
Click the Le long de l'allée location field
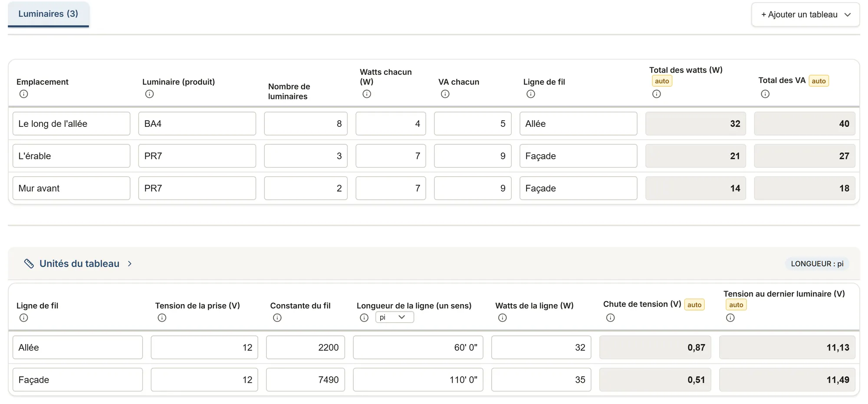pyautogui.click(x=72, y=124)
